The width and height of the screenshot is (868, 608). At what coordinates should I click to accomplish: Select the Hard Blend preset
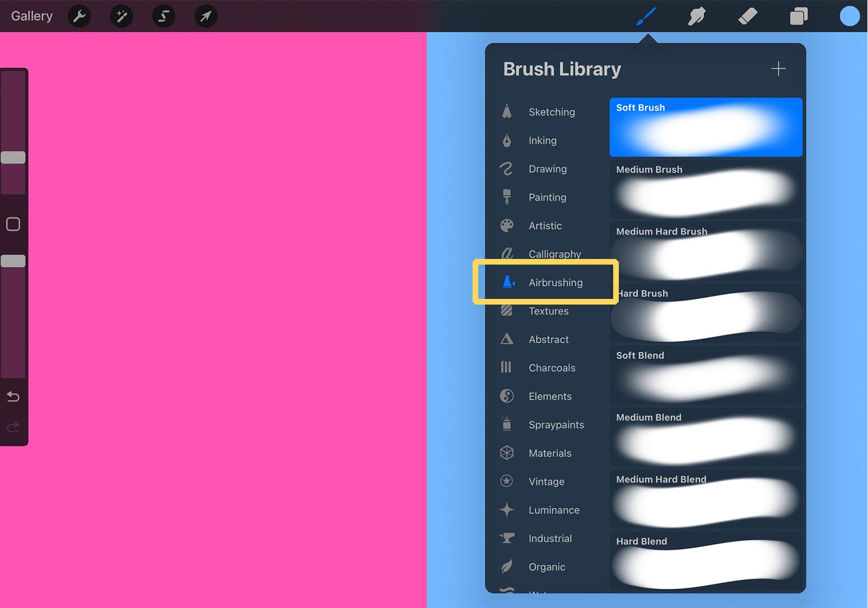(x=706, y=561)
